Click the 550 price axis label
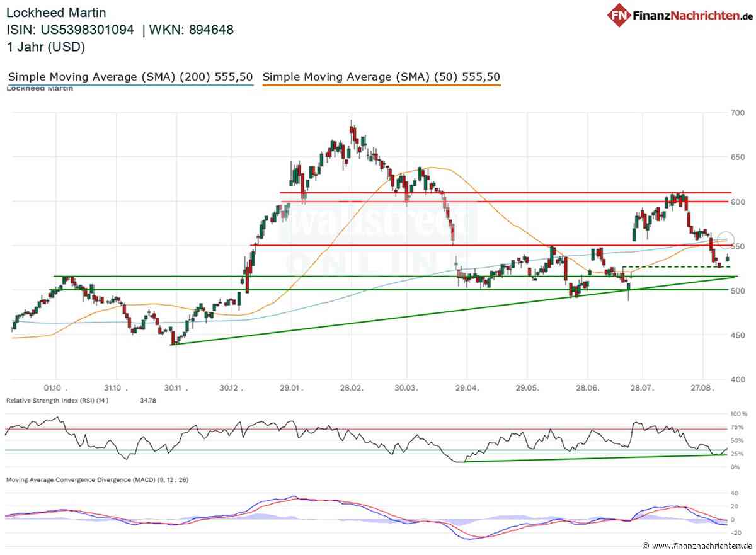 point(736,246)
